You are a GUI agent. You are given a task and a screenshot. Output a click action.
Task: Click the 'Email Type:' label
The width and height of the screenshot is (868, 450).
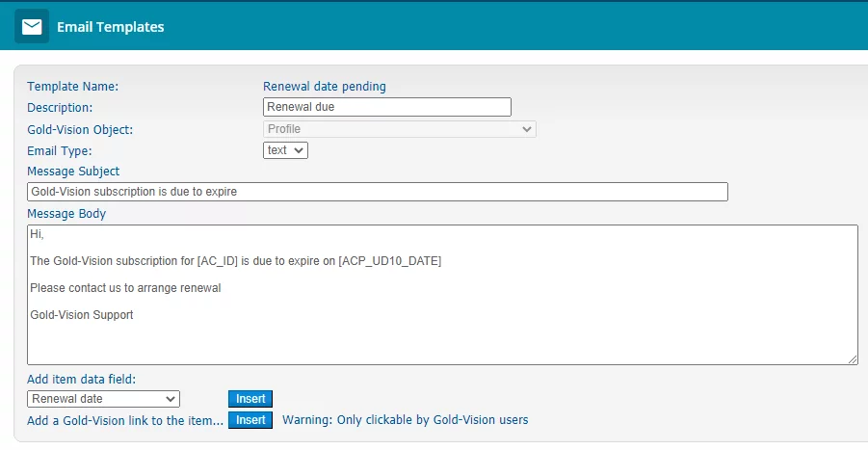point(60,150)
